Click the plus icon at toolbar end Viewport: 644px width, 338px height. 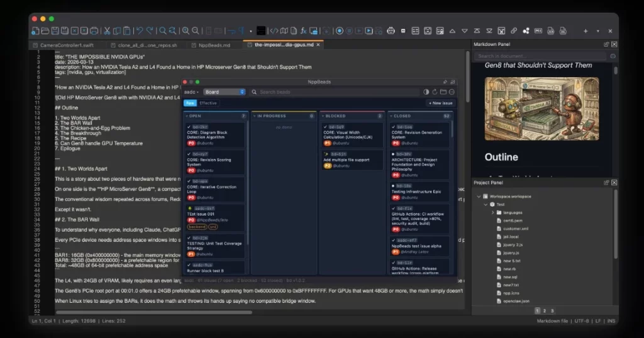[586, 31]
